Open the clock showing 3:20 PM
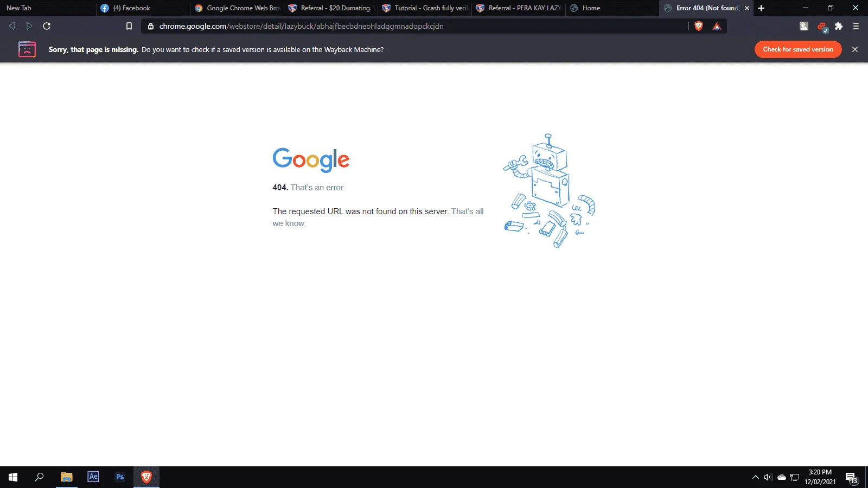Screen dimensions: 868x488 click(820, 477)
